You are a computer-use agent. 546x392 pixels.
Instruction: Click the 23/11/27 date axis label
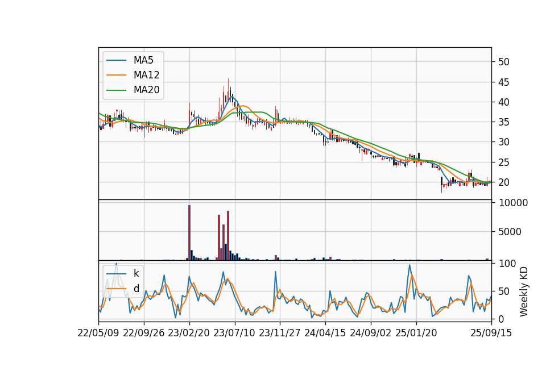pyautogui.click(x=280, y=333)
